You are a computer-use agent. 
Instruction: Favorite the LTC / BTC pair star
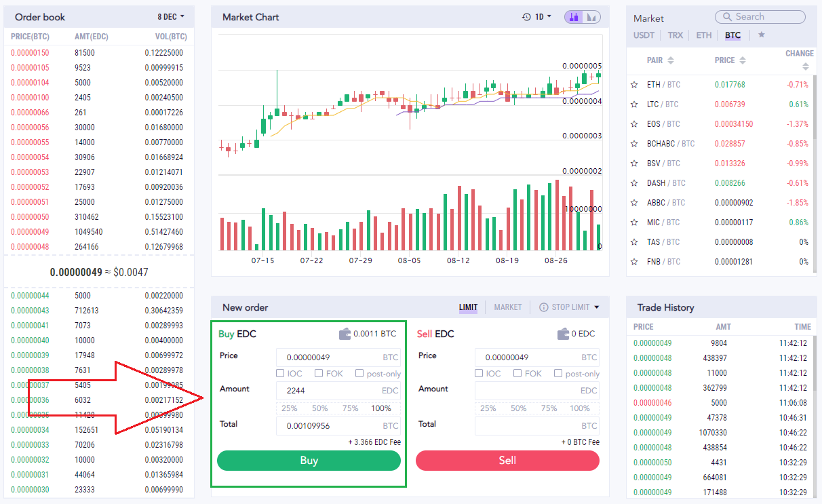tap(634, 104)
